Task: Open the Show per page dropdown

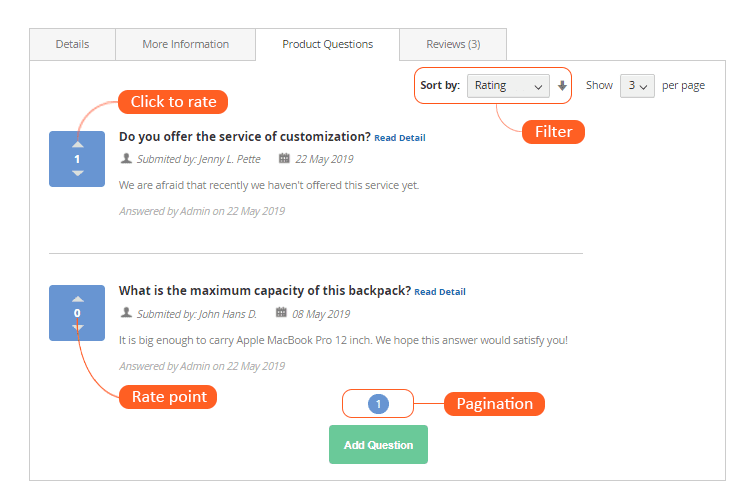Action: (637, 86)
